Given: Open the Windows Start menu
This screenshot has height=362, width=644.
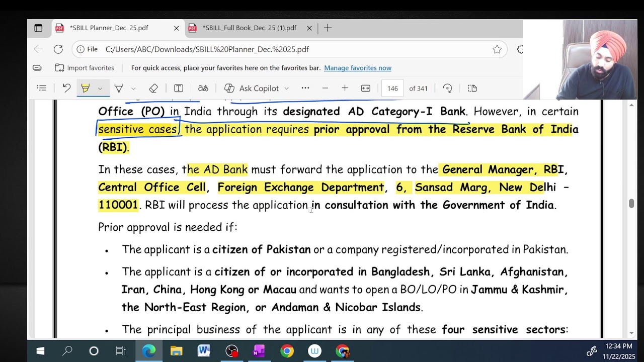Looking at the screenshot, I should pyautogui.click(x=41, y=351).
